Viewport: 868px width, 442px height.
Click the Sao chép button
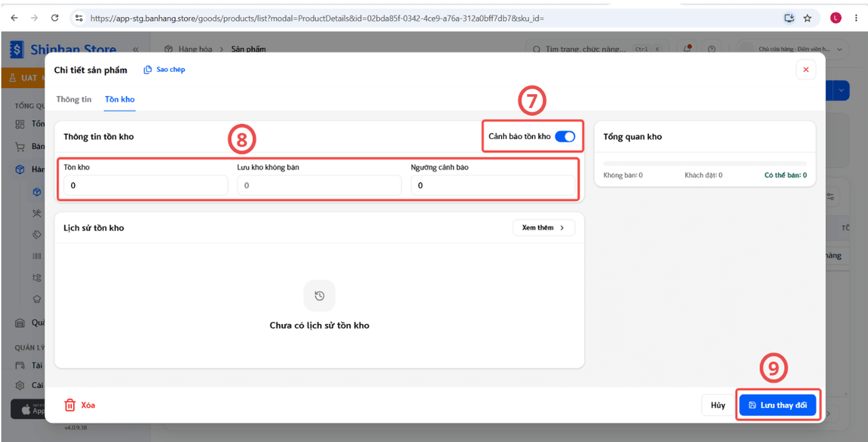[165, 70]
